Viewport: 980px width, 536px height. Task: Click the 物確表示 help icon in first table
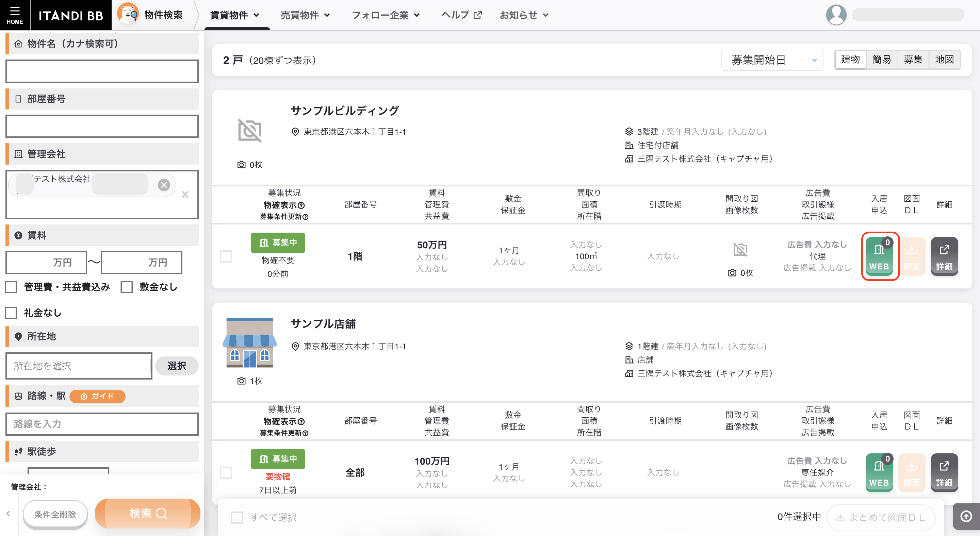click(x=301, y=205)
